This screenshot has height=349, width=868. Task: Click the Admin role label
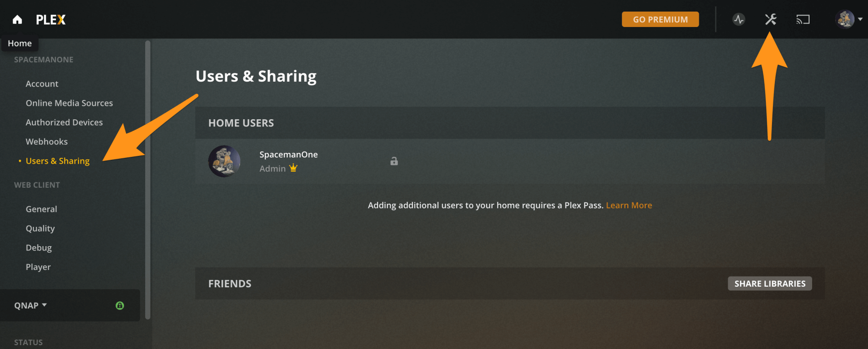pyautogui.click(x=272, y=168)
